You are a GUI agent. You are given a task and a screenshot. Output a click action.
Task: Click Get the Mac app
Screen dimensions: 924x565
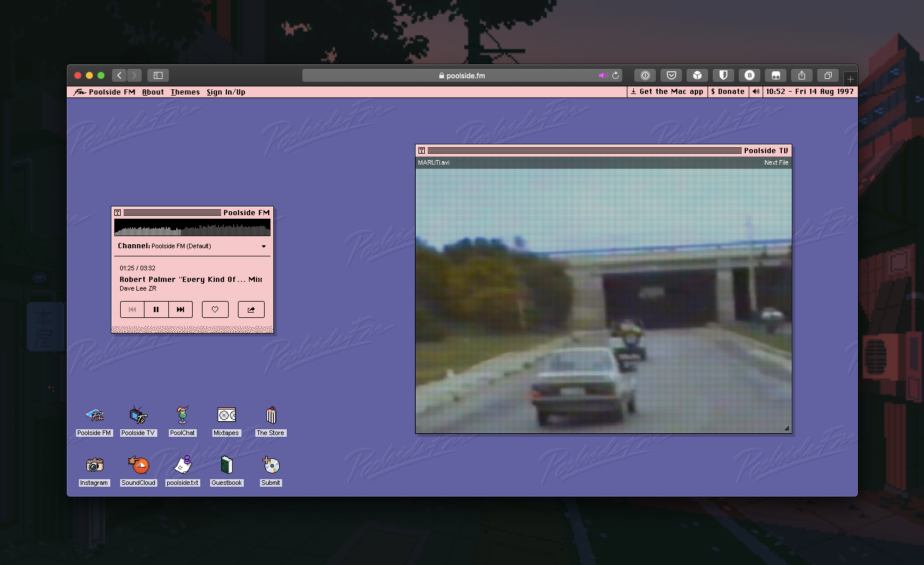click(x=667, y=92)
